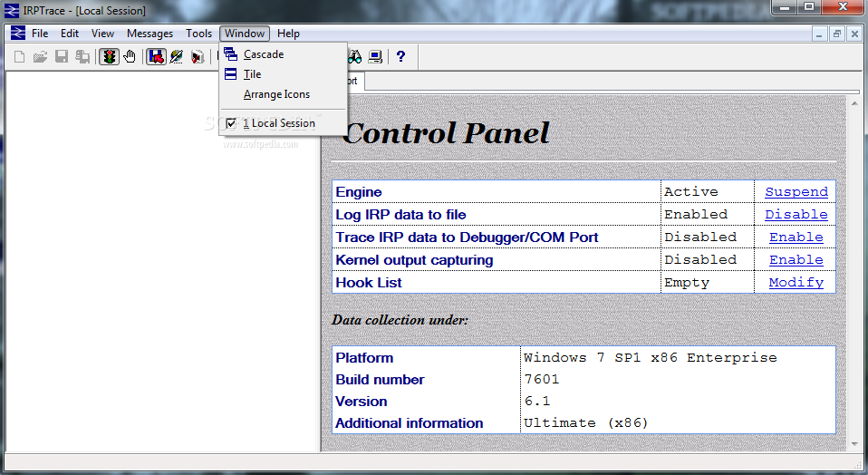The width and height of the screenshot is (868, 475).
Task: Click the inner document minimize button
Action: click(x=819, y=34)
